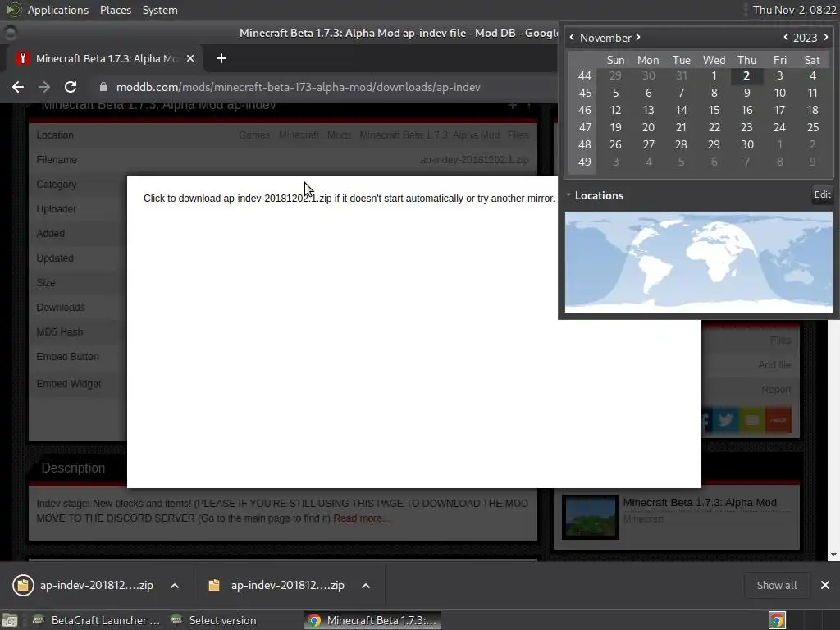Screen dimensions: 840x630
Task: Click Minecraft Beta 1.7.3 taskbar entry
Action: pyautogui.click(x=373, y=620)
